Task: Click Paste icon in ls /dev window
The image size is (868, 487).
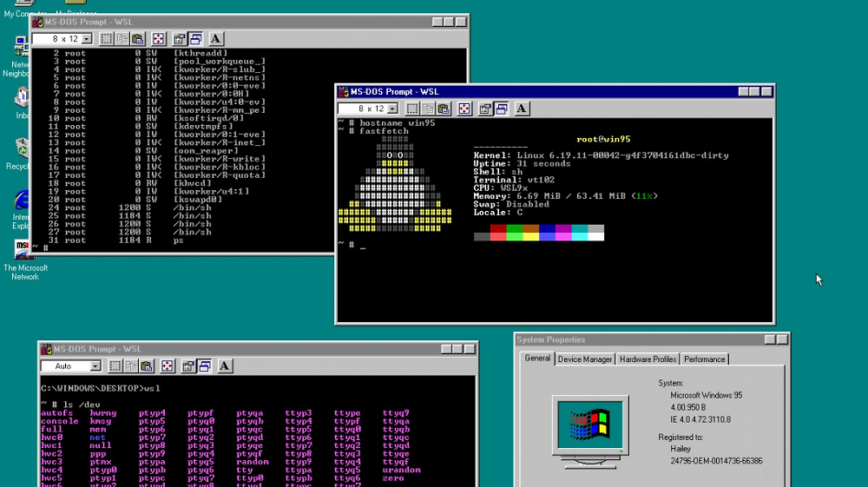Action: [x=146, y=365]
